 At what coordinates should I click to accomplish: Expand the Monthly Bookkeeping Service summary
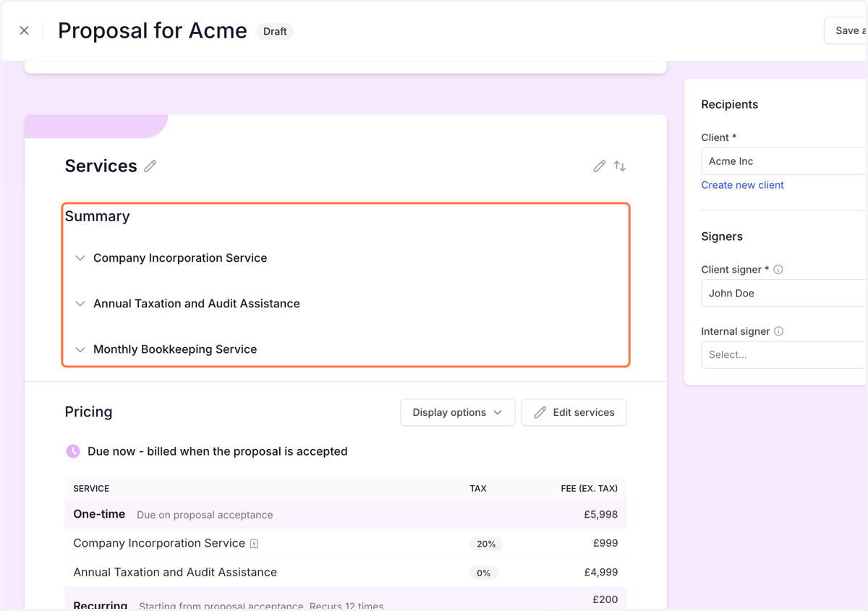[x=80, y=349]
